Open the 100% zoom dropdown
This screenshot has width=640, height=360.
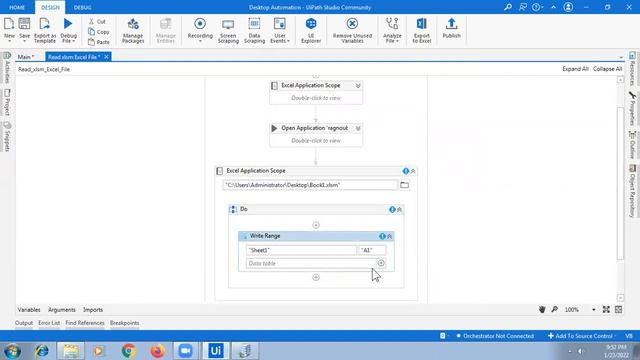click(580, 310)
